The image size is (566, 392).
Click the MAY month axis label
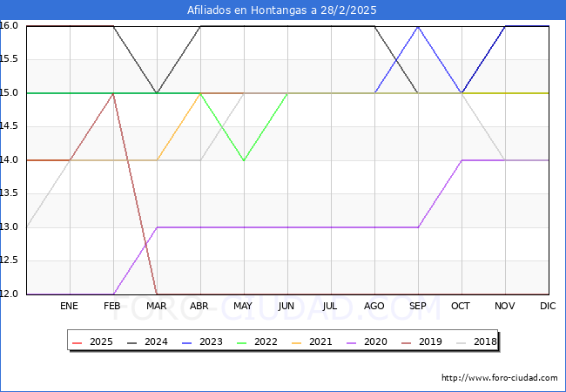pos(243,306)
